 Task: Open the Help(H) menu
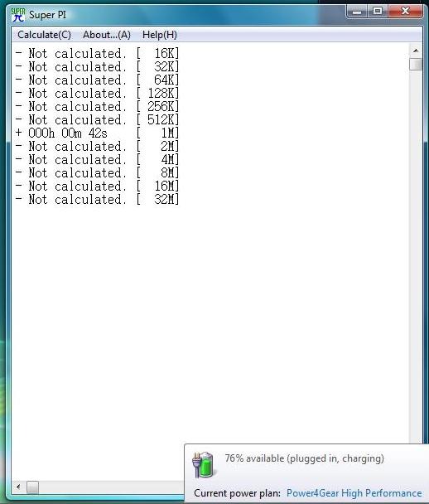(x=160, y=35)
